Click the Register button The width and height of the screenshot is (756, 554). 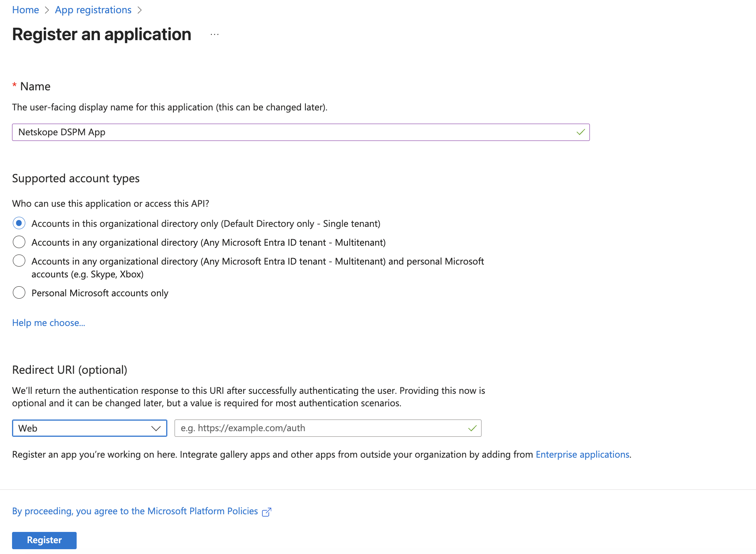44,540
